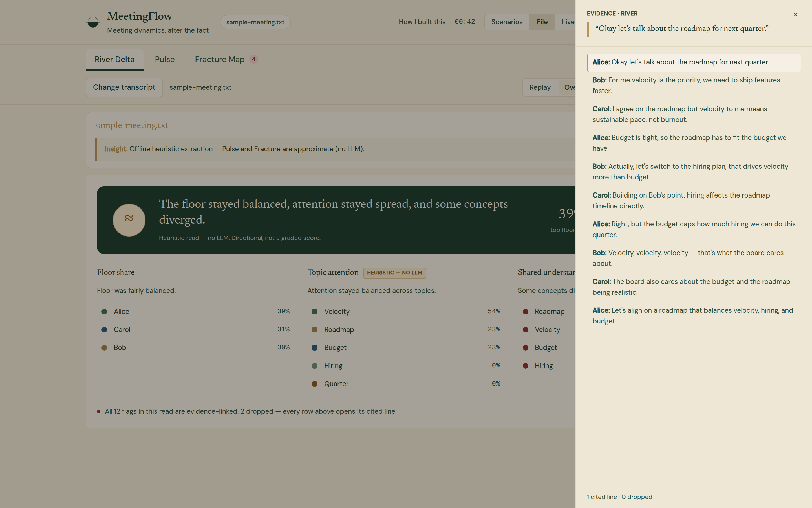Click the Change transcript button
This screenshot has height=508, width=812.
pos(124,87)
